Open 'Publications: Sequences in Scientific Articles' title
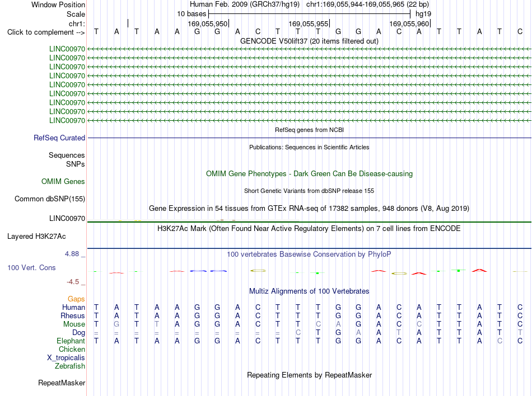This screenshot has height=396, width=532. point(309,147)
